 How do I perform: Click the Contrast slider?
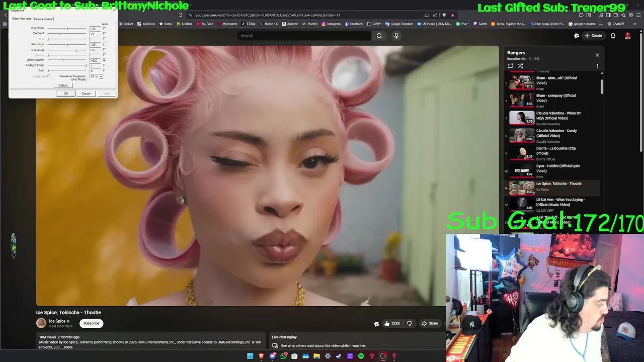click(67, 34)
